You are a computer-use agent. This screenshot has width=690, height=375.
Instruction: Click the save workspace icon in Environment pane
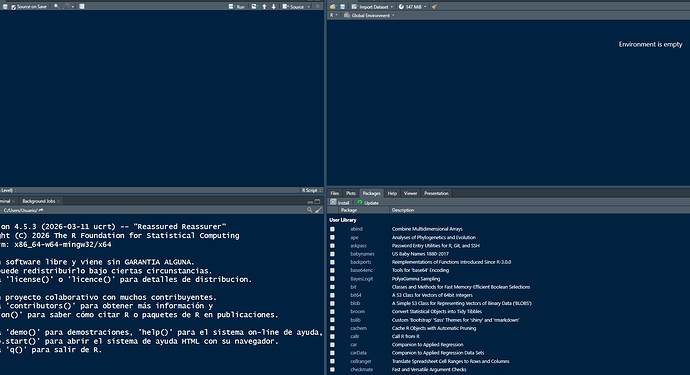[342, 7]
